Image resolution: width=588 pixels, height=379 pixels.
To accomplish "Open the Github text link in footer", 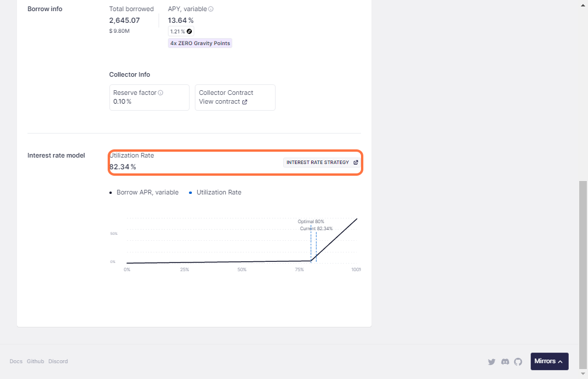I will coord(35,361).
